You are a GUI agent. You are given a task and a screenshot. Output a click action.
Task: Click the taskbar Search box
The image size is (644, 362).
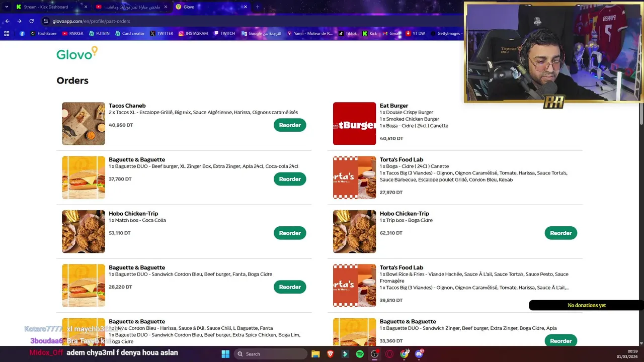coord(271,354)
